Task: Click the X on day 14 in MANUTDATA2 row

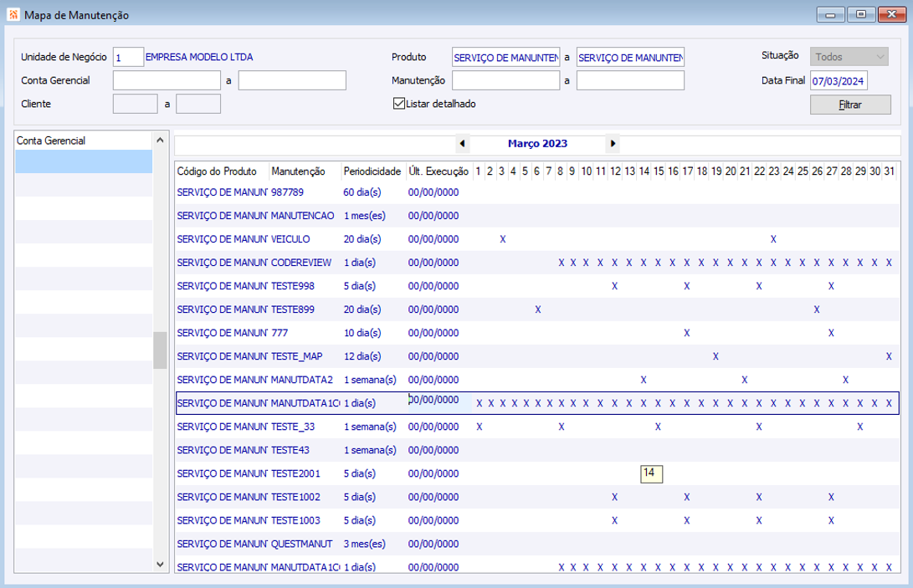Action: coord(644,380)
